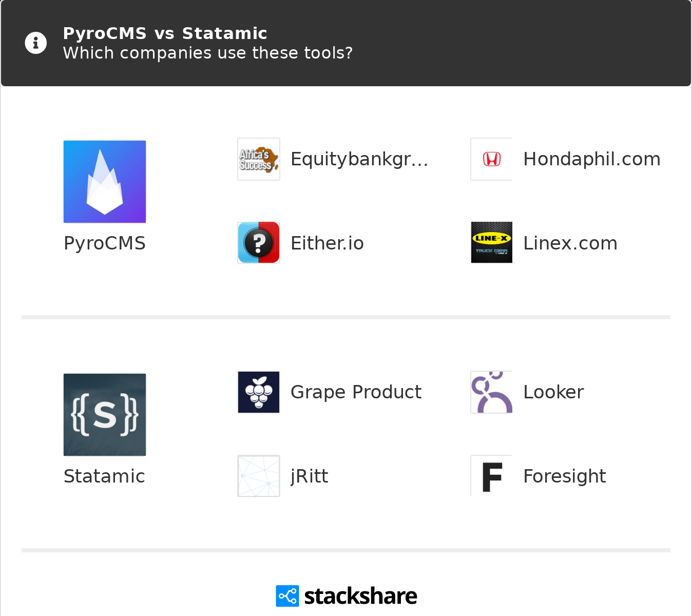Open the Foresight company link
The width and height of the screenshot is (692, 616).
tap(565, 476)
